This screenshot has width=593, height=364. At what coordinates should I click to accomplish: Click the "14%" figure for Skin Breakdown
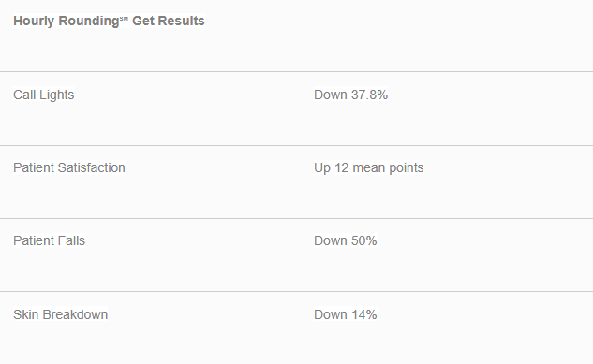click(x=363, y=314)
